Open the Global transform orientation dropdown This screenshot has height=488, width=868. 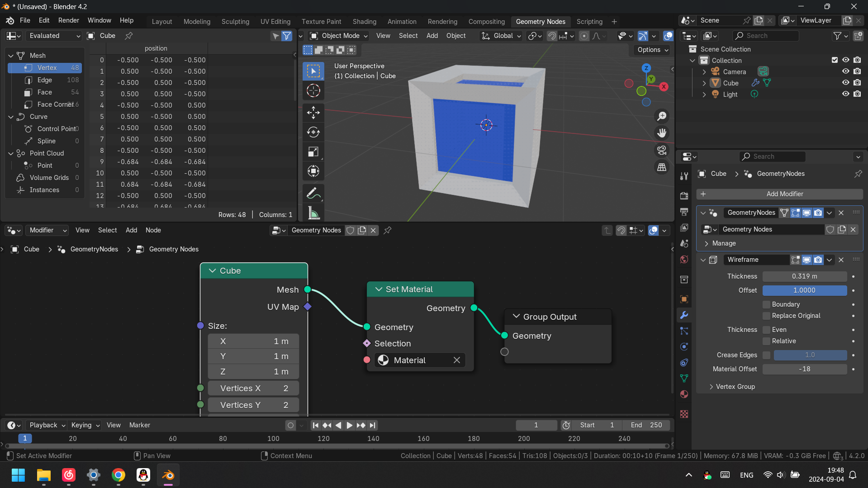click(x=502, y=36)
